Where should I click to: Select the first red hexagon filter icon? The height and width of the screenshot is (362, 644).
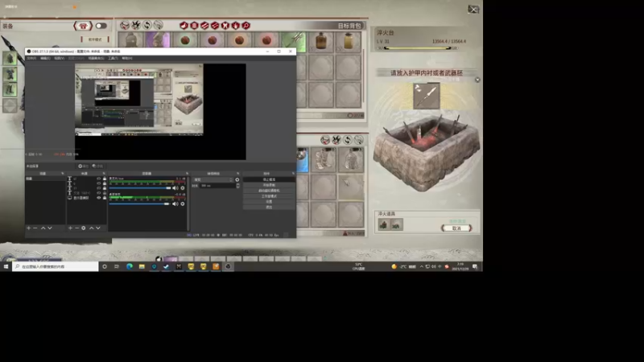click(184, 26)
